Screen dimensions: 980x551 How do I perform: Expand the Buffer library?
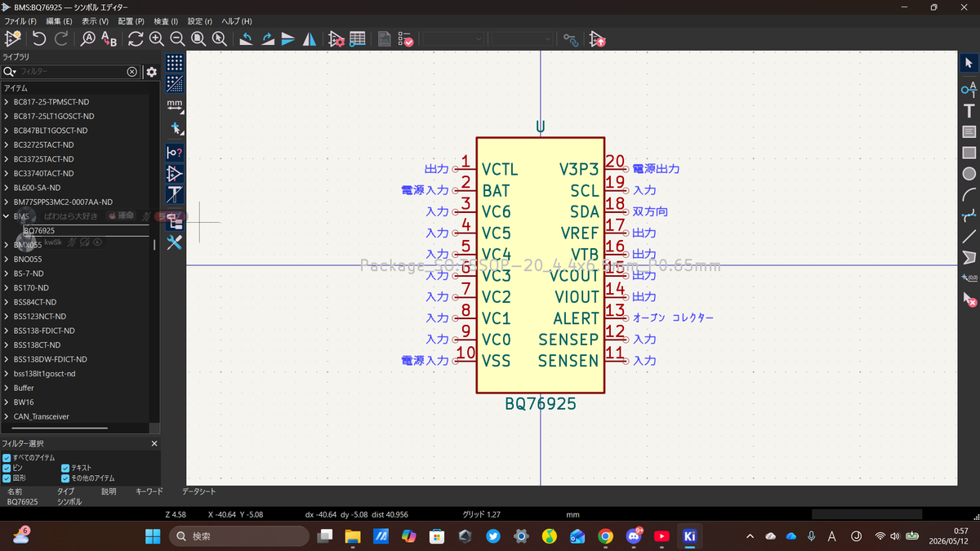click(x=7, y=388)
